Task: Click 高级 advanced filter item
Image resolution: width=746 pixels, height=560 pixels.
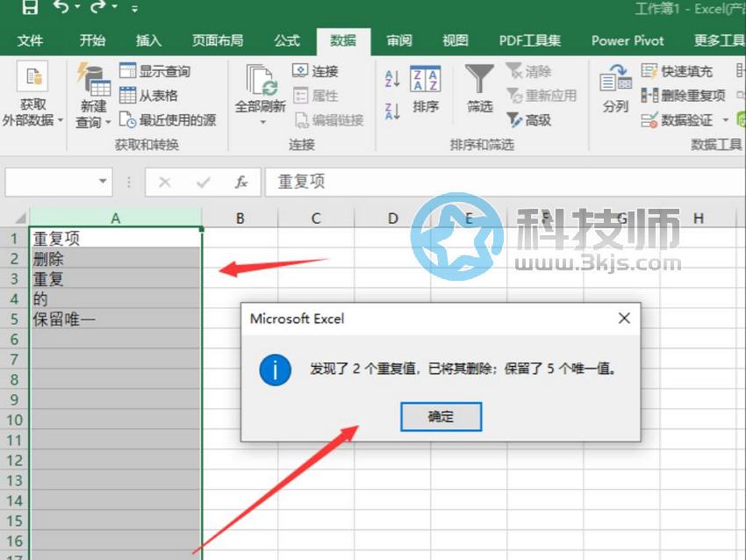Action: 528,120
